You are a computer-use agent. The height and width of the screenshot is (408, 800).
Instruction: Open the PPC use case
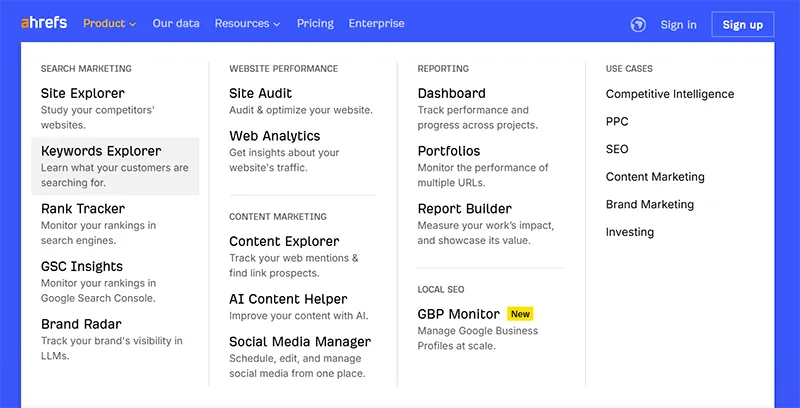(617, 121)
